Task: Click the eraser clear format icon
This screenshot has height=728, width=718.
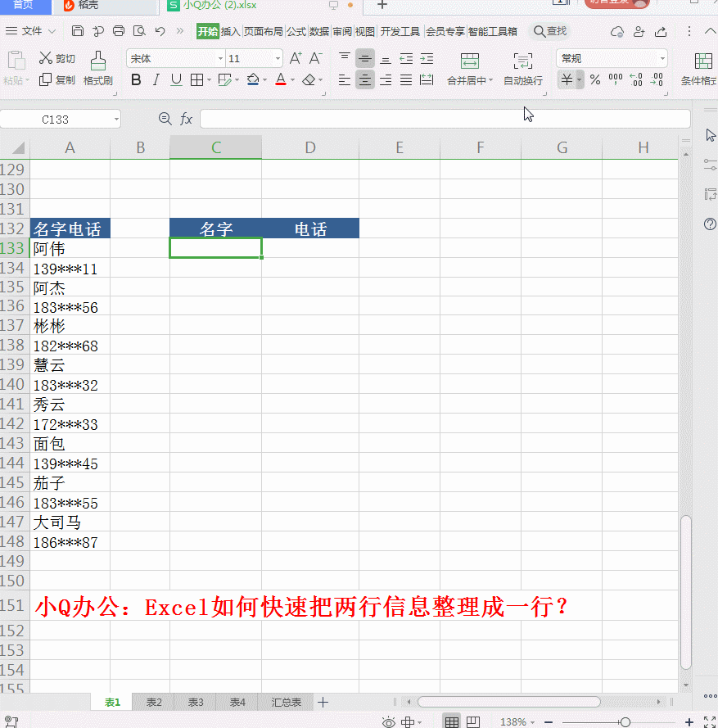Action: [309, 79]
